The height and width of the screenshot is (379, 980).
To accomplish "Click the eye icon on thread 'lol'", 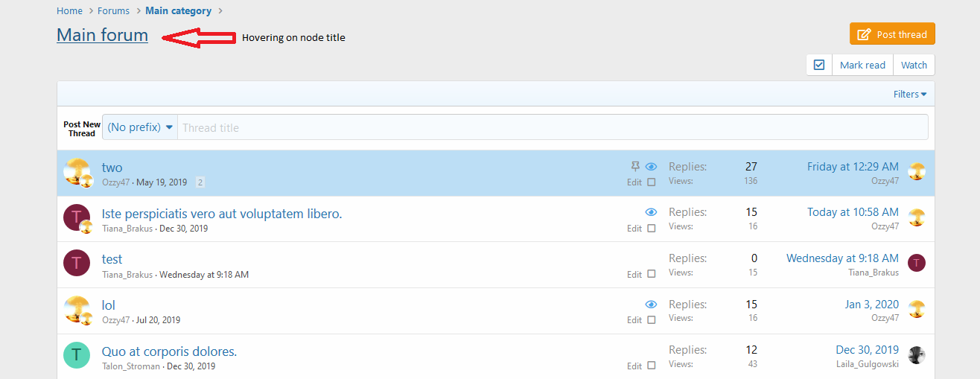I will [x=652, y=305].
